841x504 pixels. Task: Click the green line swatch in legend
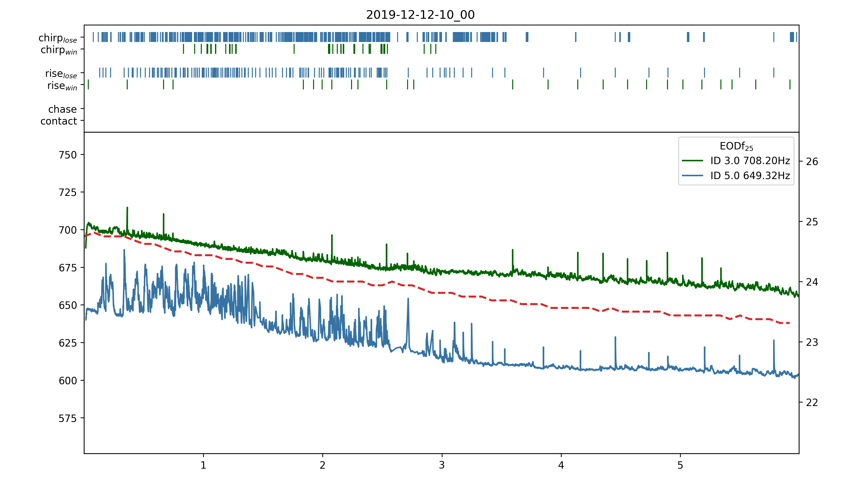692,161
